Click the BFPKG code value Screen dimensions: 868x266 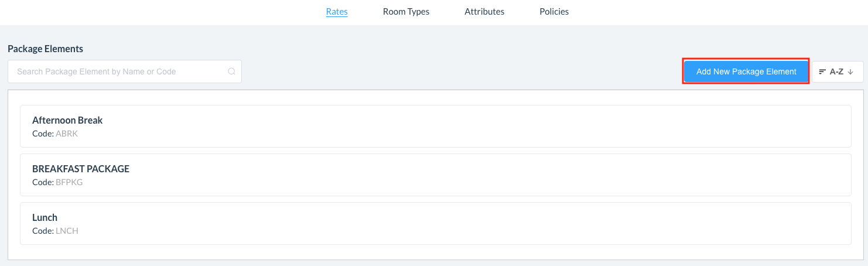(x=69, y=182)
